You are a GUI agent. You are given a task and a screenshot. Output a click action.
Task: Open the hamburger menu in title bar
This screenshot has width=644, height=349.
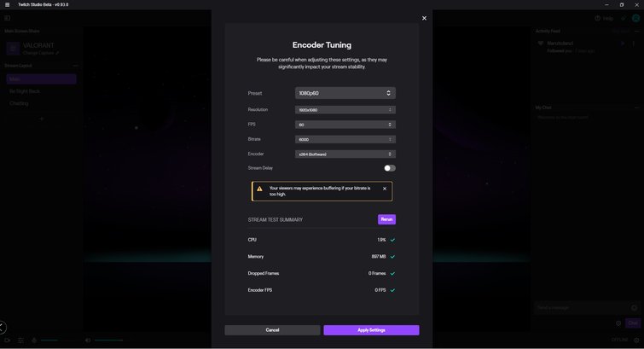[7, 4]
